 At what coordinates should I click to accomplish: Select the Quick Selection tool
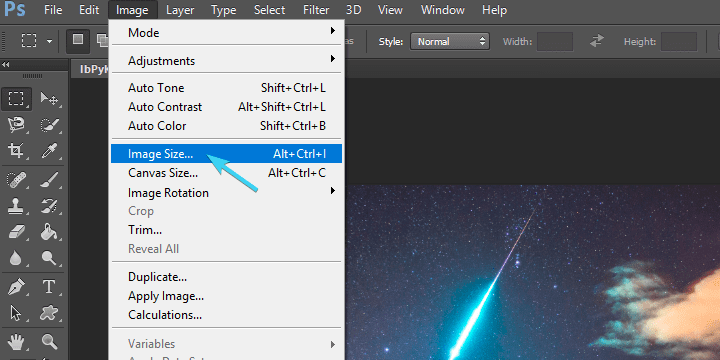pos(49,124)
